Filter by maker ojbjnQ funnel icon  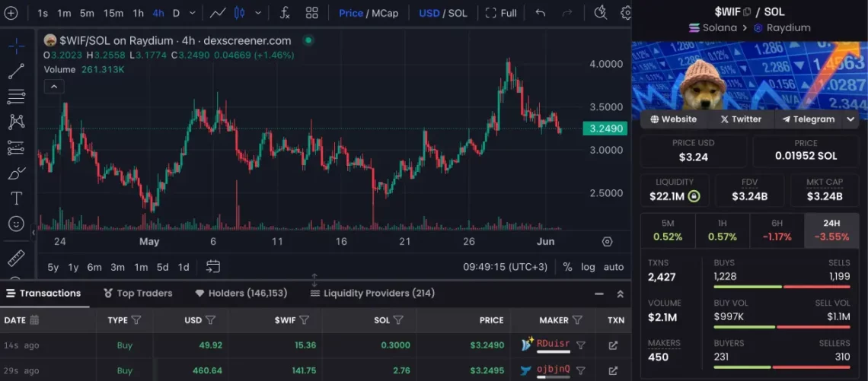click(580, 370)
